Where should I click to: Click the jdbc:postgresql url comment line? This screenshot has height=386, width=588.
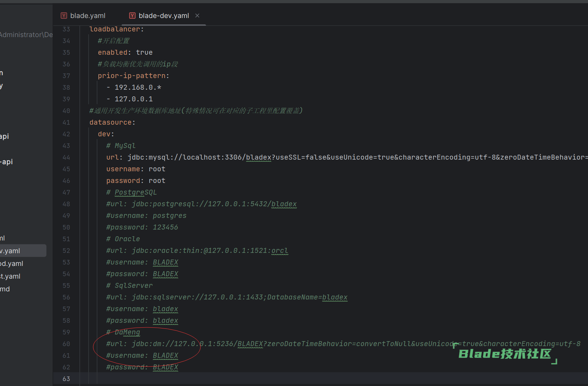[202, 204]
